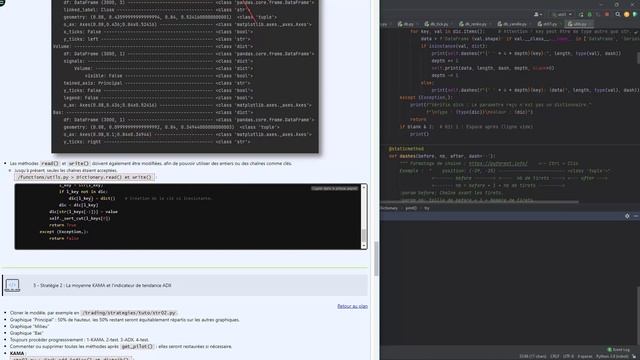Click the red Stop icon in PyCharm
The image size is (640, 360).
click(607, 14)
